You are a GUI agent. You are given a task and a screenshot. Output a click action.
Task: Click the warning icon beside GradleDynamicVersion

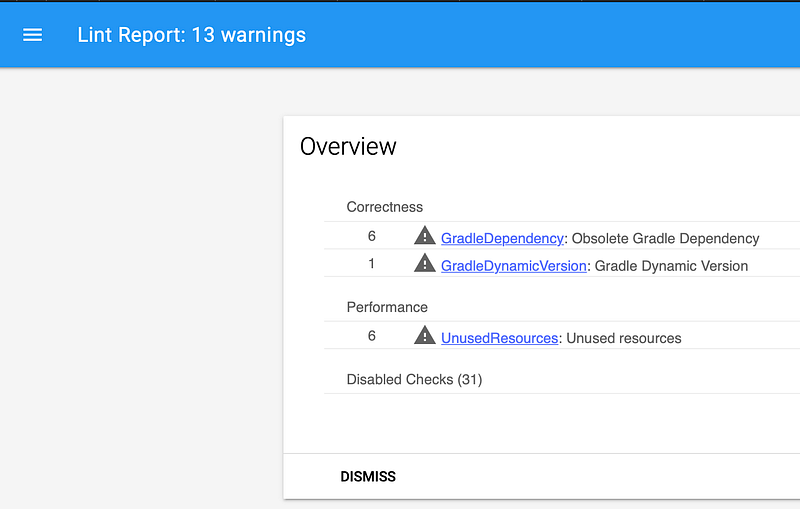click(425, 264)
